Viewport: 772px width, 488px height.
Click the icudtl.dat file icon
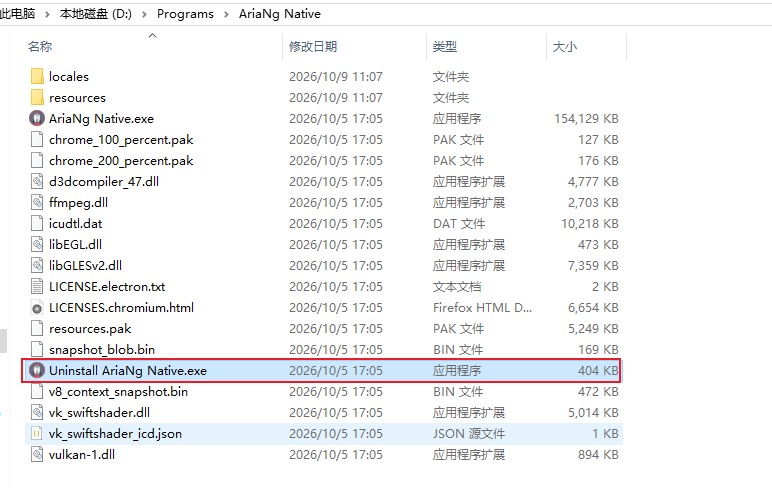pyautogui.click(x=37, y=224)
